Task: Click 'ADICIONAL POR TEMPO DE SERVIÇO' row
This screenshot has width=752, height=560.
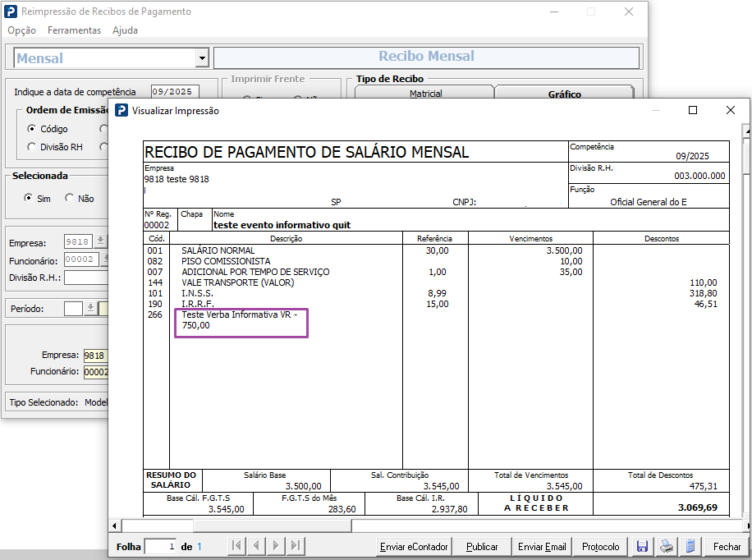Action: click(255, 272)
